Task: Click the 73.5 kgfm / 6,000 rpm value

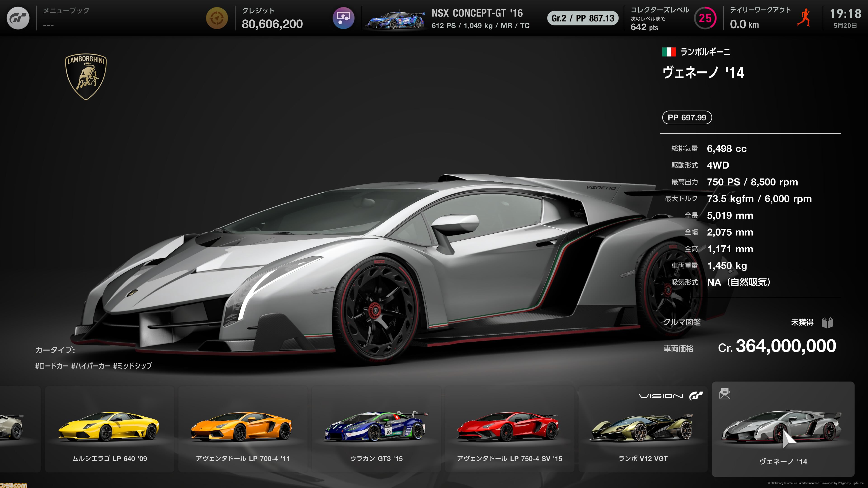Action: pos(759,199)
